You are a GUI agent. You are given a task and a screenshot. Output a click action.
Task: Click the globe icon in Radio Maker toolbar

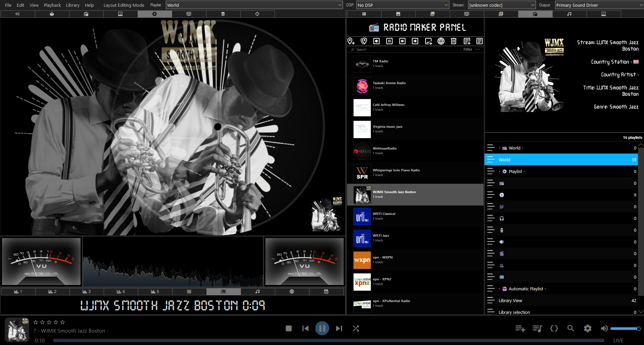click(441, 41)
